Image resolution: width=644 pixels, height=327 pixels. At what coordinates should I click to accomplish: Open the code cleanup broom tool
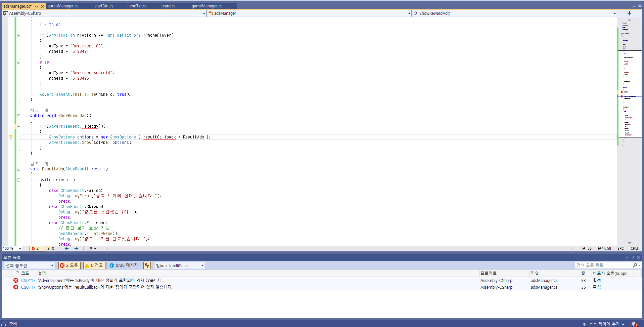(90, 249)
